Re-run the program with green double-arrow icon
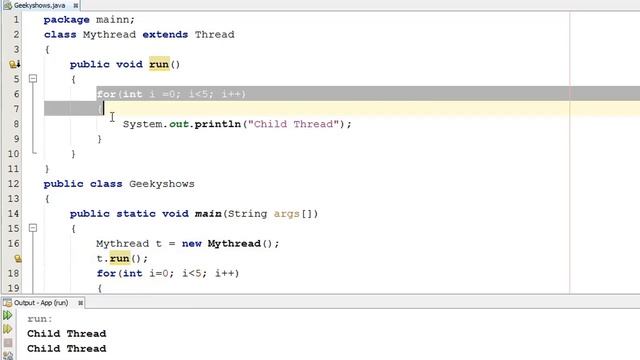This screenshot has height=360, width=640. coord(7,315)
